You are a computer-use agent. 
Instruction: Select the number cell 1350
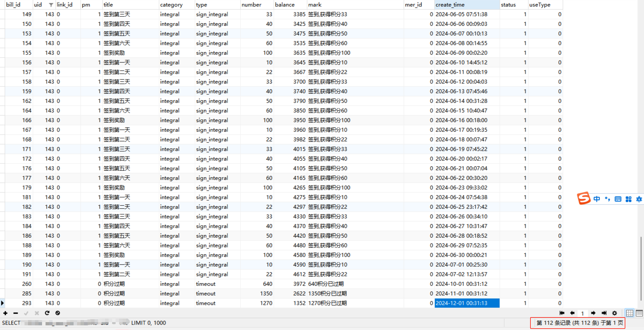(x=257, y=294)
